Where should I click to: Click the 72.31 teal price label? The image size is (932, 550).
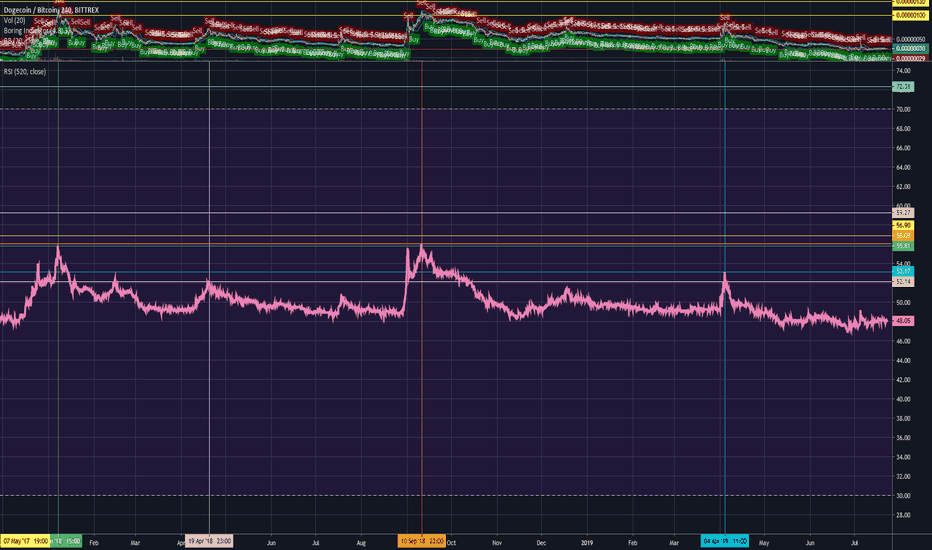(903, 87)
